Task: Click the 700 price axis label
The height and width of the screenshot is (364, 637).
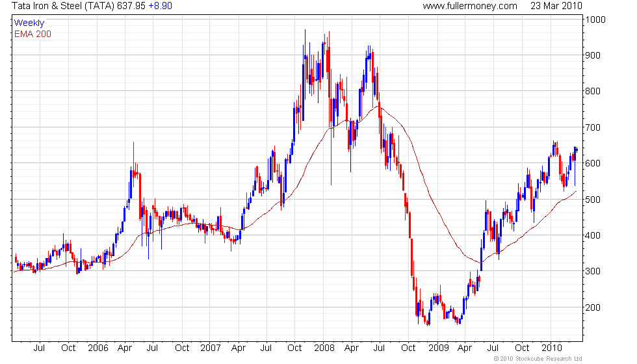Action: (x=593, y=127)
